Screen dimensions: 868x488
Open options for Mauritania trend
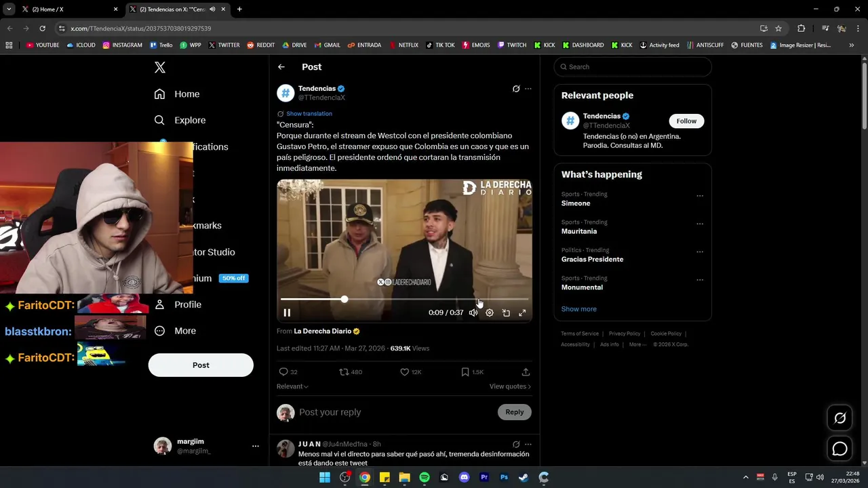tap(700, 224)
